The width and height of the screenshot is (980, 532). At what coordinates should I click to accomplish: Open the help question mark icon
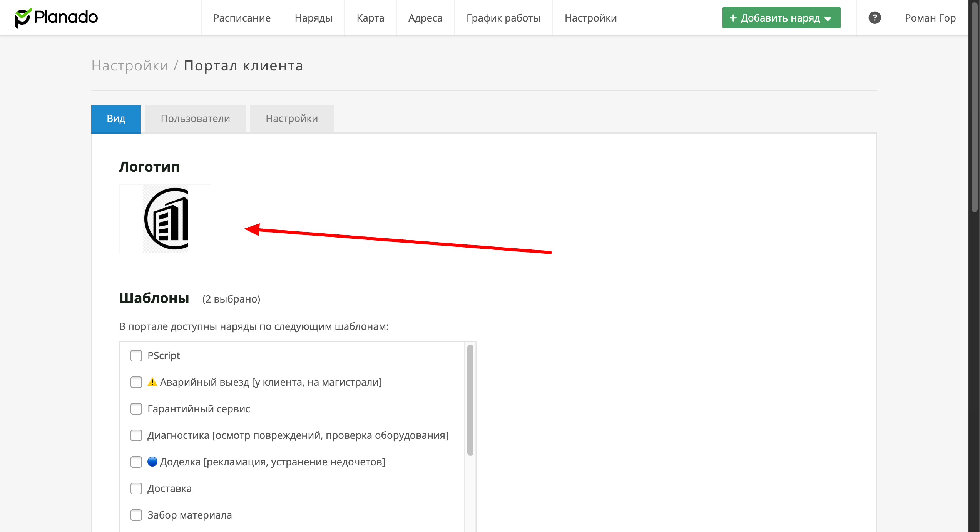coord(875,18)
